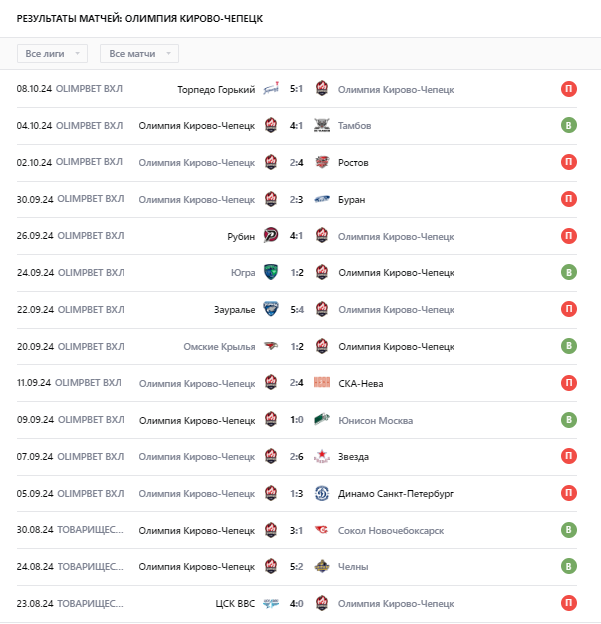The width and height of the screenshot is (601, 624).
Task: Click the Зауралье team logo
Action: (x=271, y=309)
